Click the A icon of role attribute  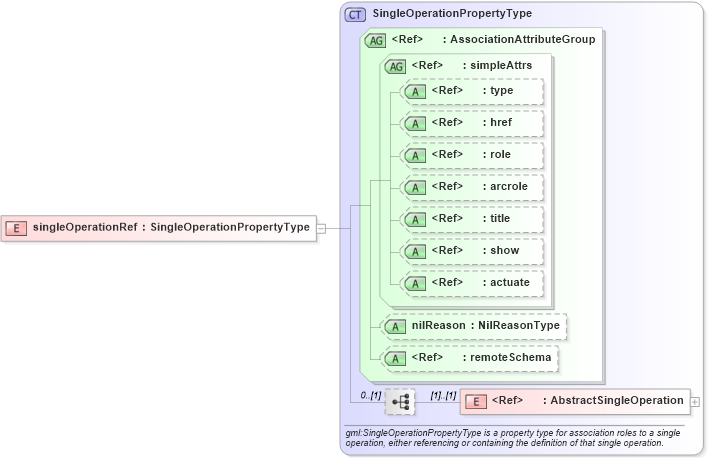coord(415,156)
